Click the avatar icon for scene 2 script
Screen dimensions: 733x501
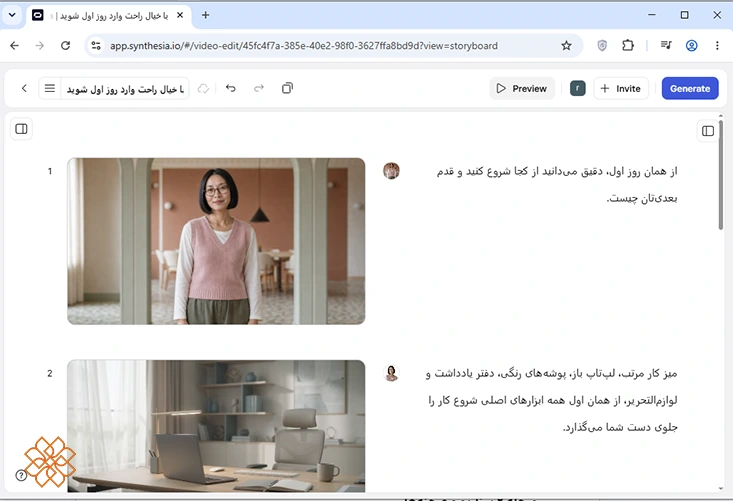point(391,373)
